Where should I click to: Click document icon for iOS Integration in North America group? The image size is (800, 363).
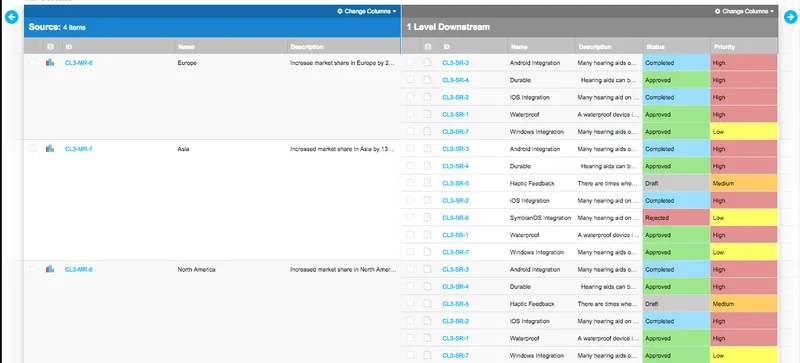click(427, 321)
